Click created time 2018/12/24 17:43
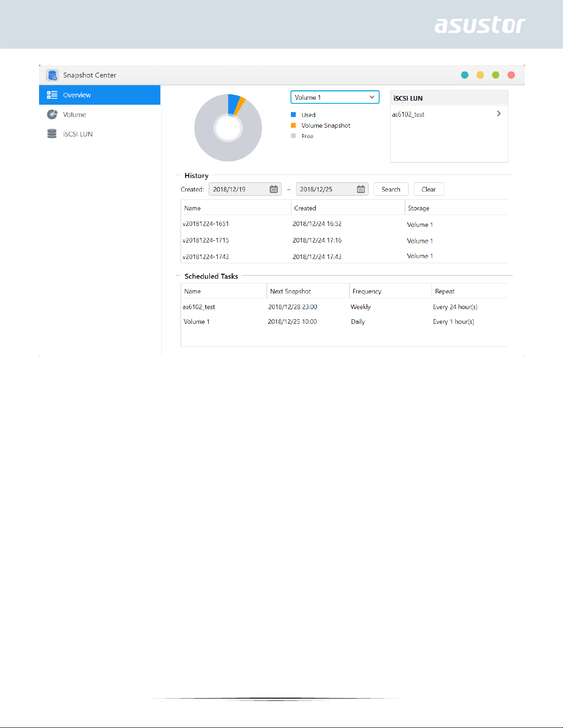 click(317, 257)
